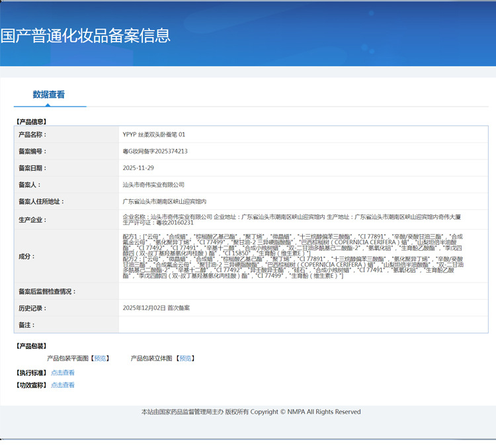Click the 【功效宣称】 label

[x=32, y=385]
